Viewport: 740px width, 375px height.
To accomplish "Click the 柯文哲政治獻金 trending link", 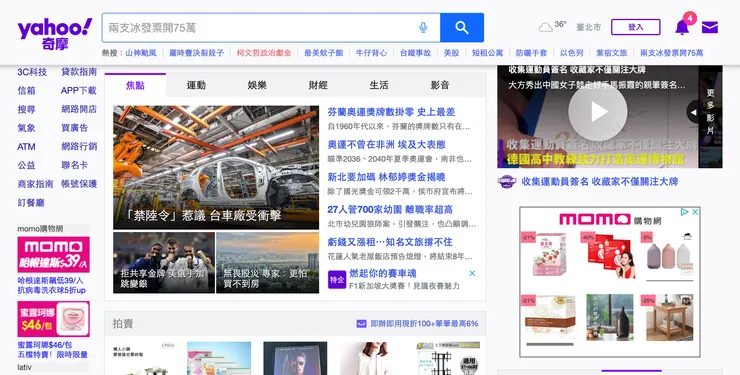I will (264, 53).
